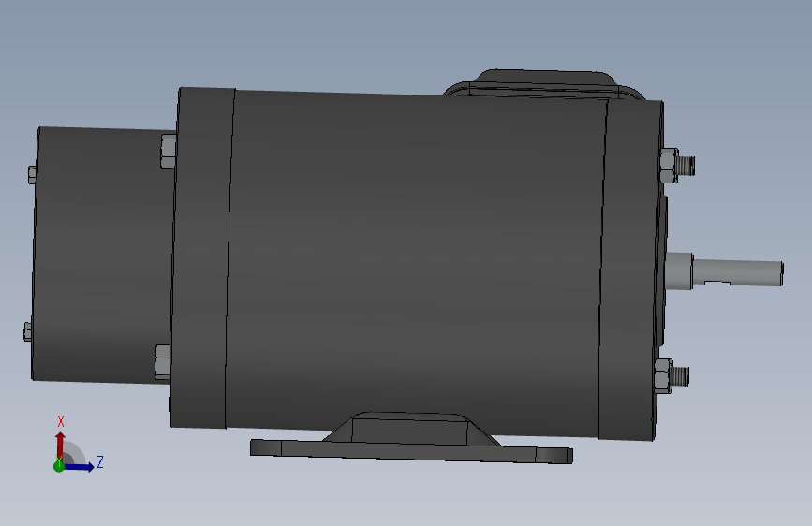Screen dimensions: 812x526
Task: Select the upper hex nut beside the shaft
Action: pos(668,165)
